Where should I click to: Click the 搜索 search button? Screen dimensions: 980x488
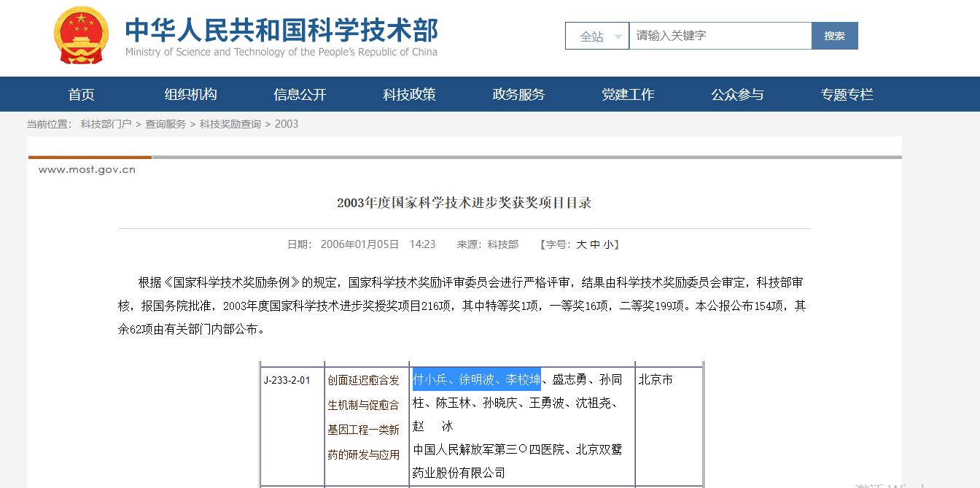pyautogui.click(x=834, y=35)
